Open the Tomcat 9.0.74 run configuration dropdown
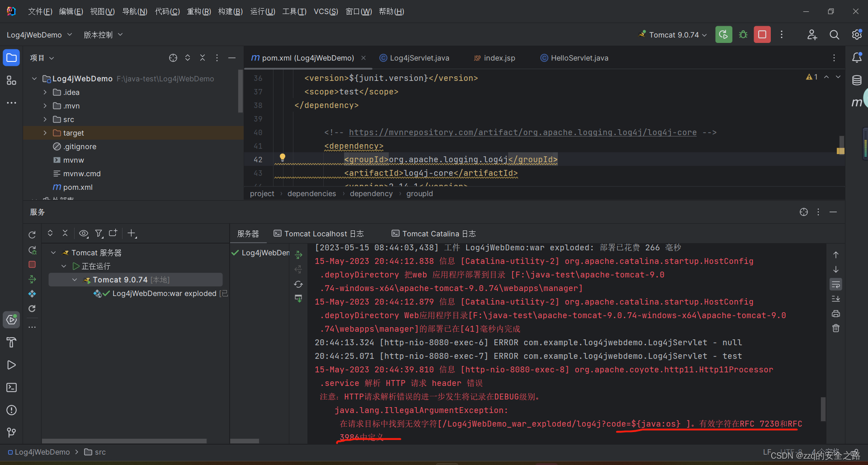Viewport: 868px width, 465px height. coord(673,35)
